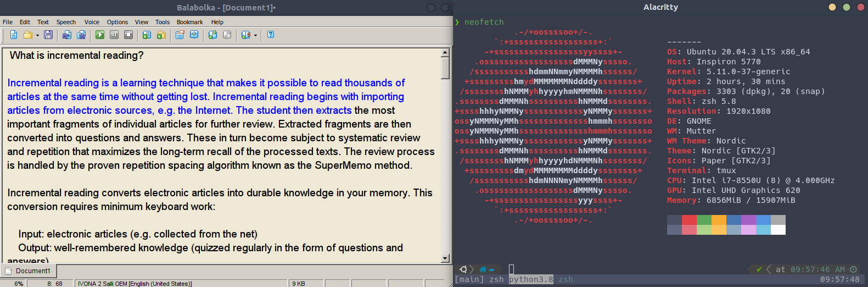Open the Bookmark menu
The height and width of the screenshot is (287, 868).
point(190,22)
